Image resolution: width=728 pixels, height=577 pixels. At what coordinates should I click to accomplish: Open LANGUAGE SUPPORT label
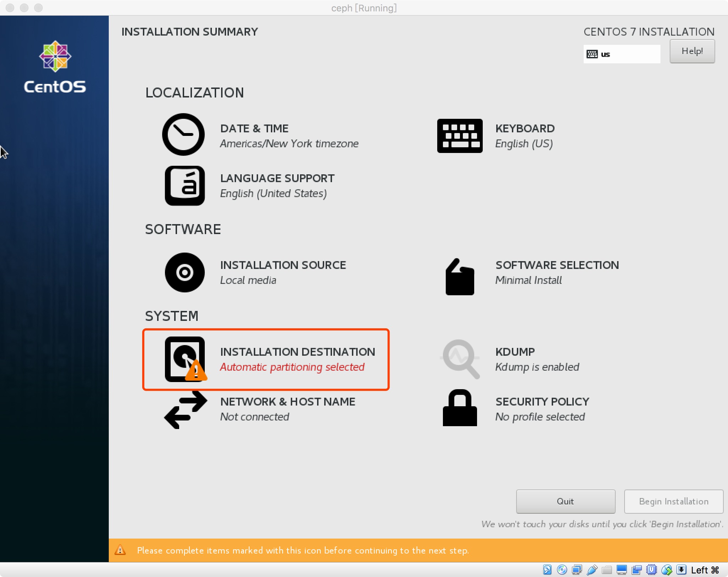[x=277, y=178]
